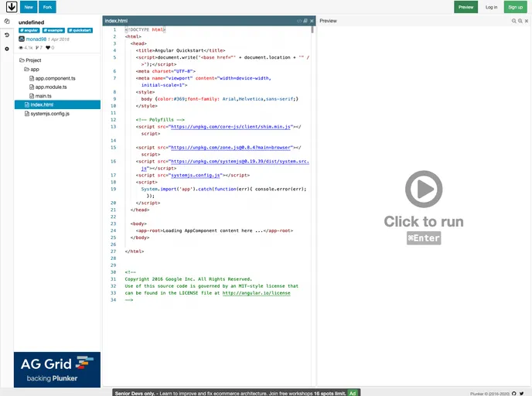Filter by the angular tag

[29, 30]
